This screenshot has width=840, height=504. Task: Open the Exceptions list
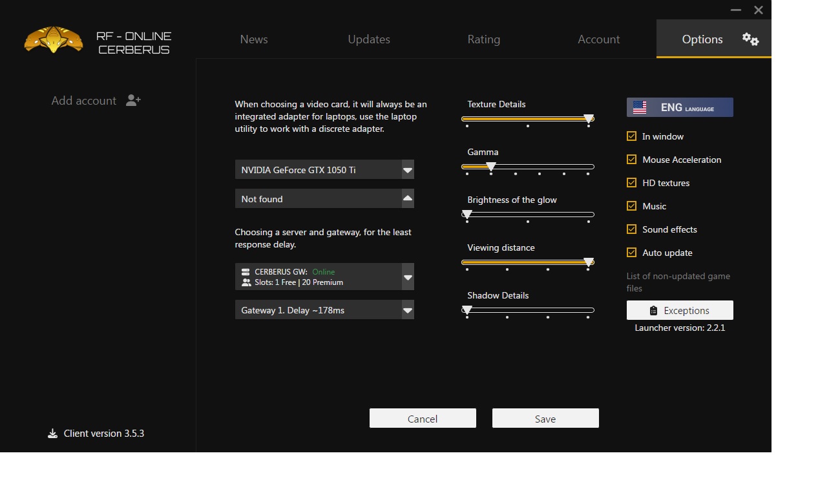(680, 310)
